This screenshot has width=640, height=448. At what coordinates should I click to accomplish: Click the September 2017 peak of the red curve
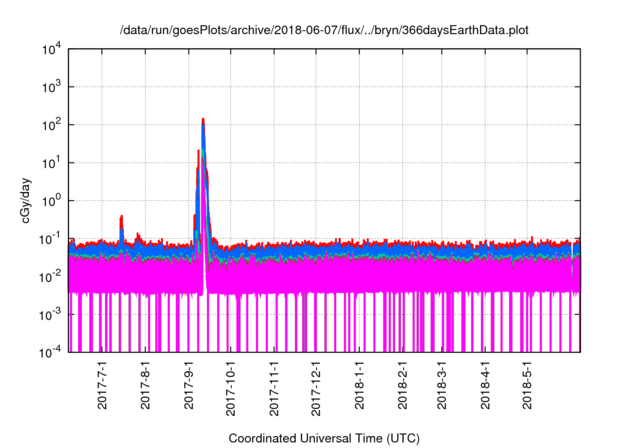pos(203,120)
